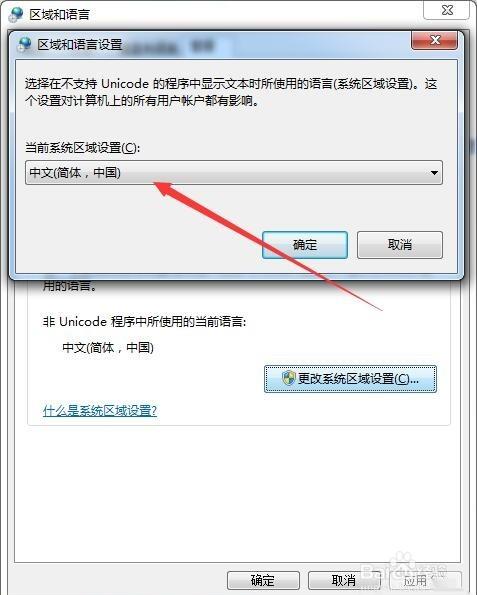477x595 pixels.
Task: Click the 区域和语言设置 dialog title bar text
Action: (x=80, y=44)
